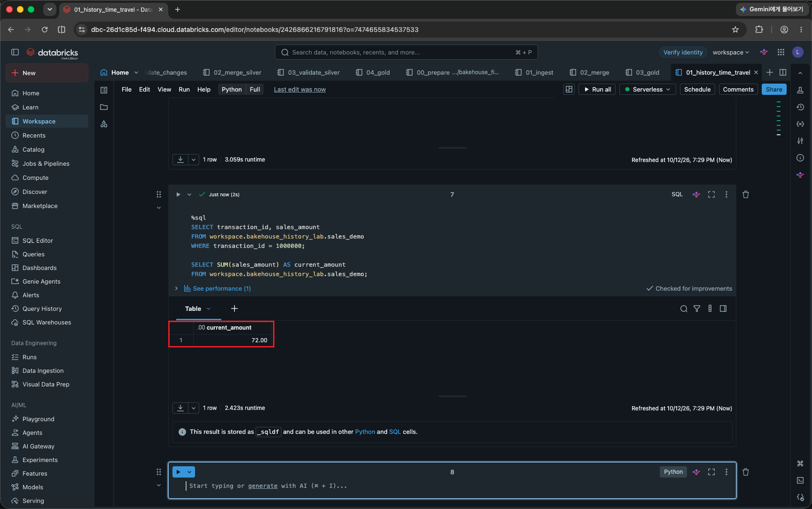Click the Share button

click(774, 89)
